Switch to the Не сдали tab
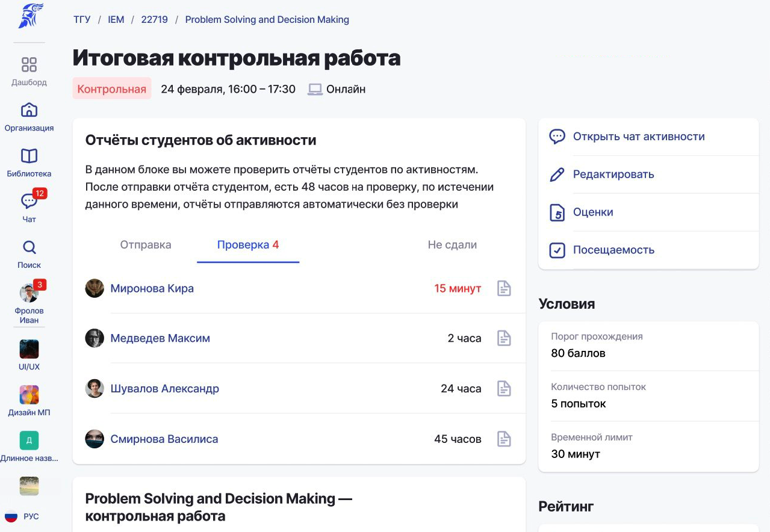This screenshot has height=532, width=770. click(452, 245)
